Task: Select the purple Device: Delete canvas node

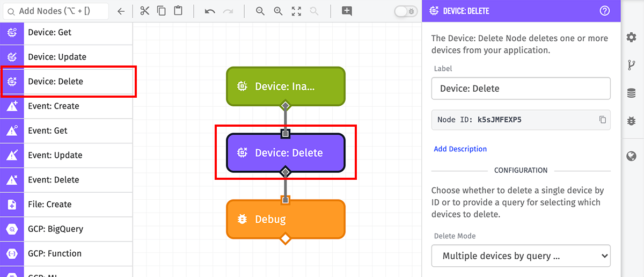Action: tap(286, 153)
